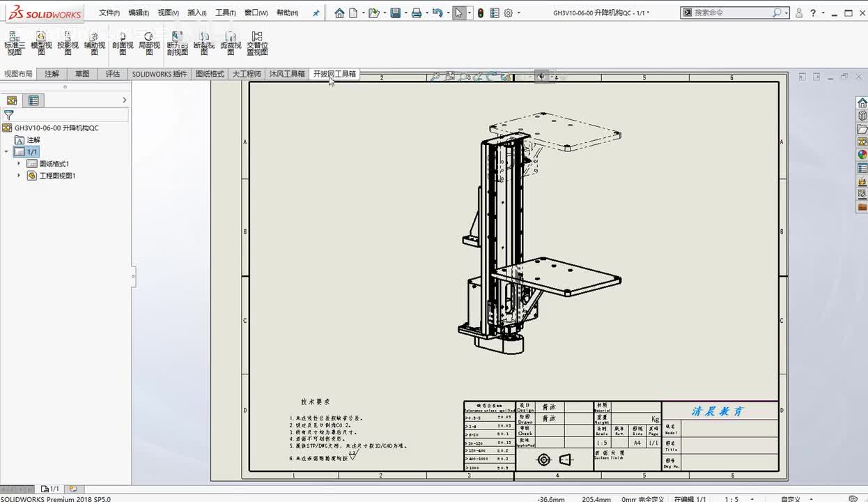
Task: Open 编辑 (Edit) menu
Action: (139, 13)
